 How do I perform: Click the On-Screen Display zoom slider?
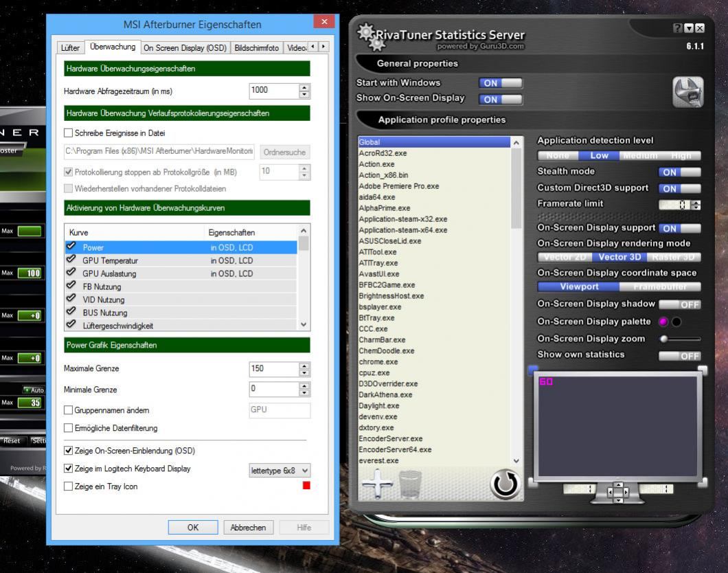pos(680,339)
